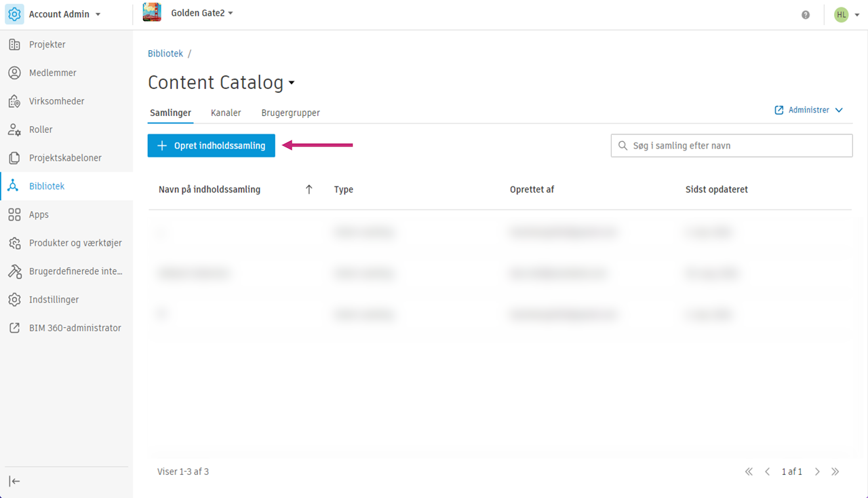Image resolution: width=868 pixels, height=498 pixels.
Task: Open Projektskabeloner in the sidebar
Action: (66, 158)
